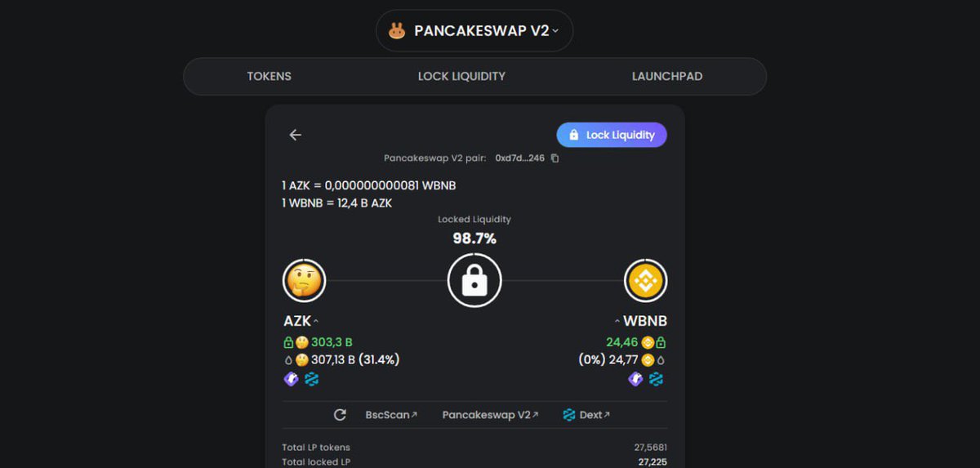Click the Total LP tokens value 27,5681
The height and width of the screenshot is (468, 980).
tap(650, 448)
